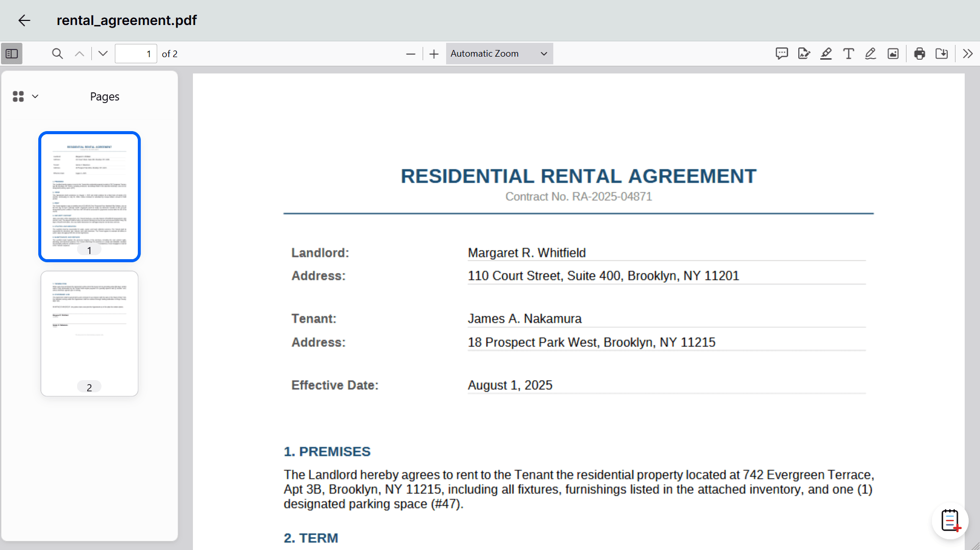
Task: Click the page number input field
Action: pyautogui.click(x=136, y=54)
